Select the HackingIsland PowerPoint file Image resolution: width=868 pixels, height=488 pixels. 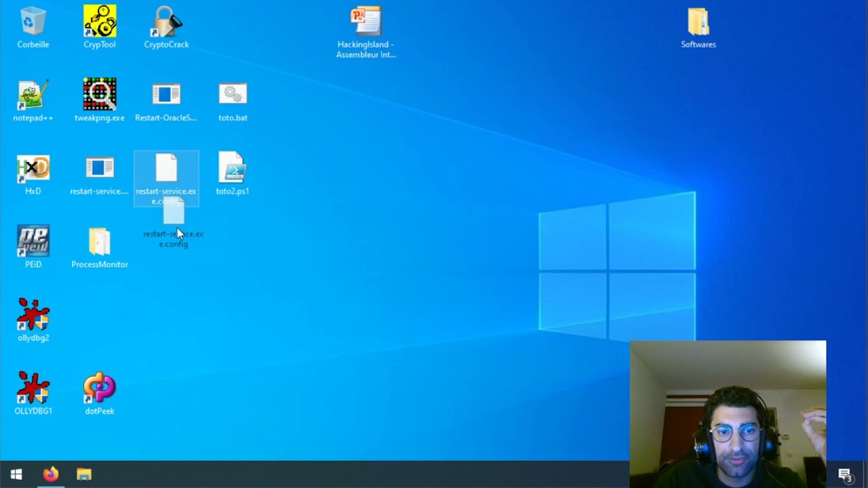366,33
